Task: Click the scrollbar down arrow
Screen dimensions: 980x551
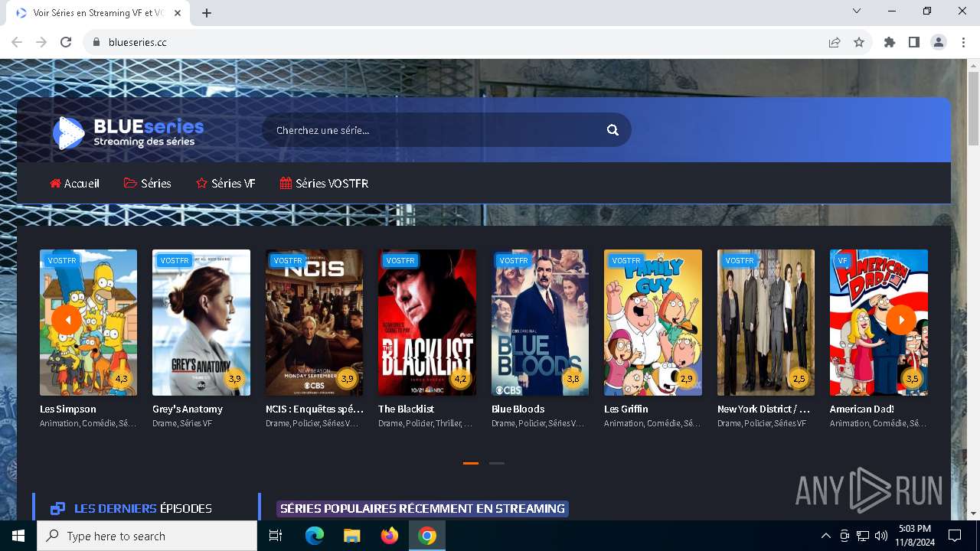Action: pos(973,514)
